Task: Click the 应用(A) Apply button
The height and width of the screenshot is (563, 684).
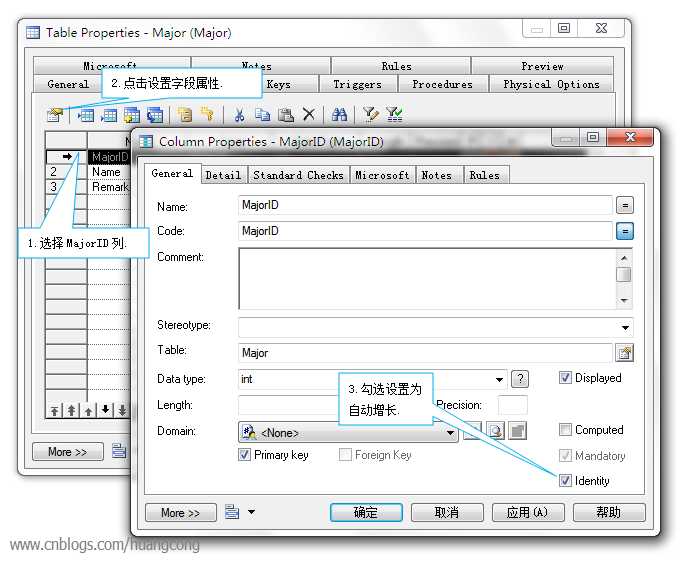Action: coord(528,512)
